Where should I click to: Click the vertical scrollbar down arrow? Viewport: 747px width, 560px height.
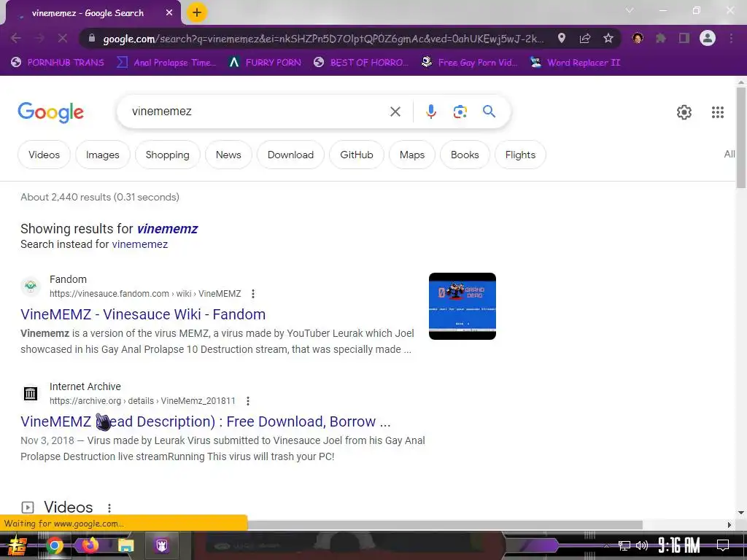(x=741, y=513)
